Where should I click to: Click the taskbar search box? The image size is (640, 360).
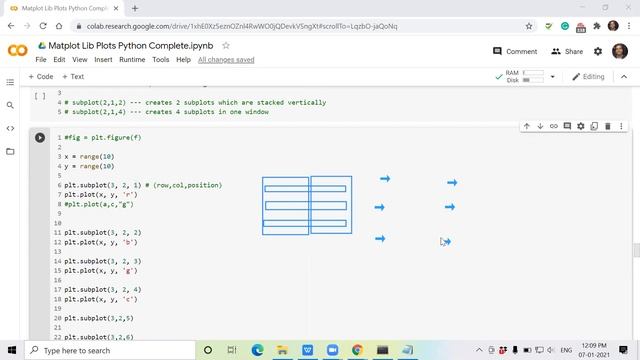pos(110,350)
